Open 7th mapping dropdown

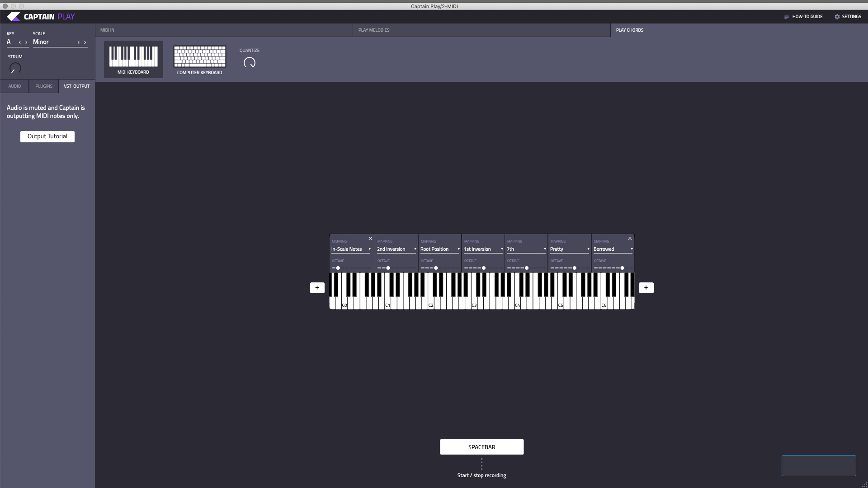(x=526, y=249)
